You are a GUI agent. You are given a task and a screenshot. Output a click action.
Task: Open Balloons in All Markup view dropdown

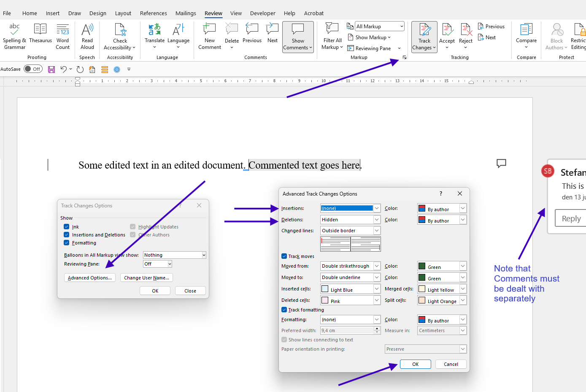[x=175, y=255]
